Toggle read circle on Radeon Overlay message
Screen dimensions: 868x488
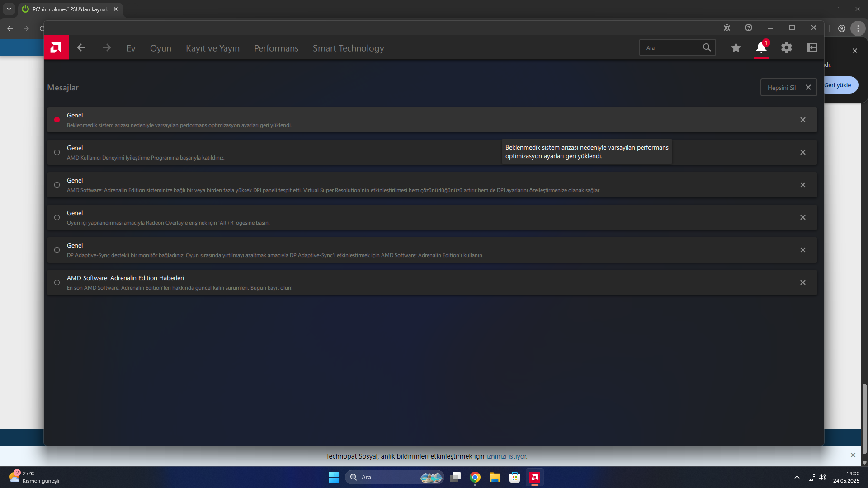click(57, 217)
